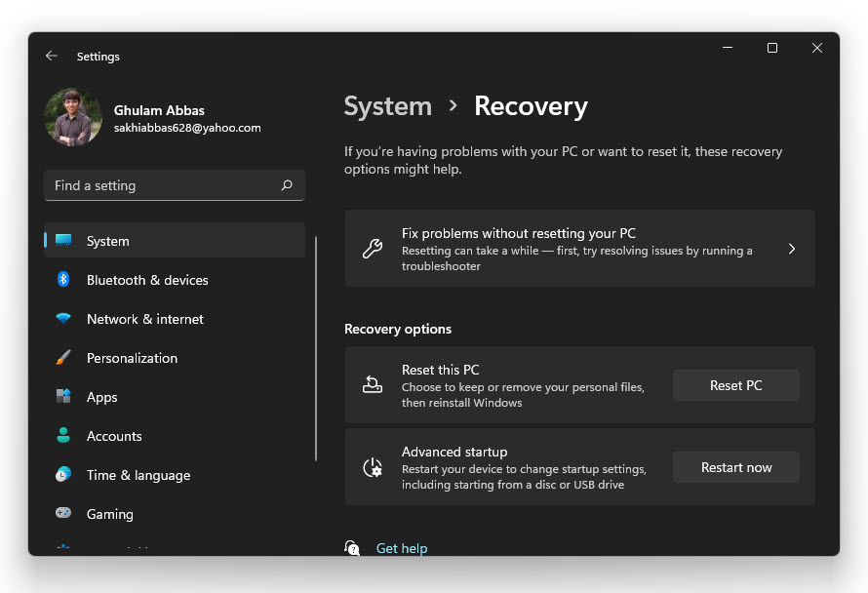Click the wrench troubleshoot icon
Viewport: 868px width, 593px height.
tap(373, 249)
